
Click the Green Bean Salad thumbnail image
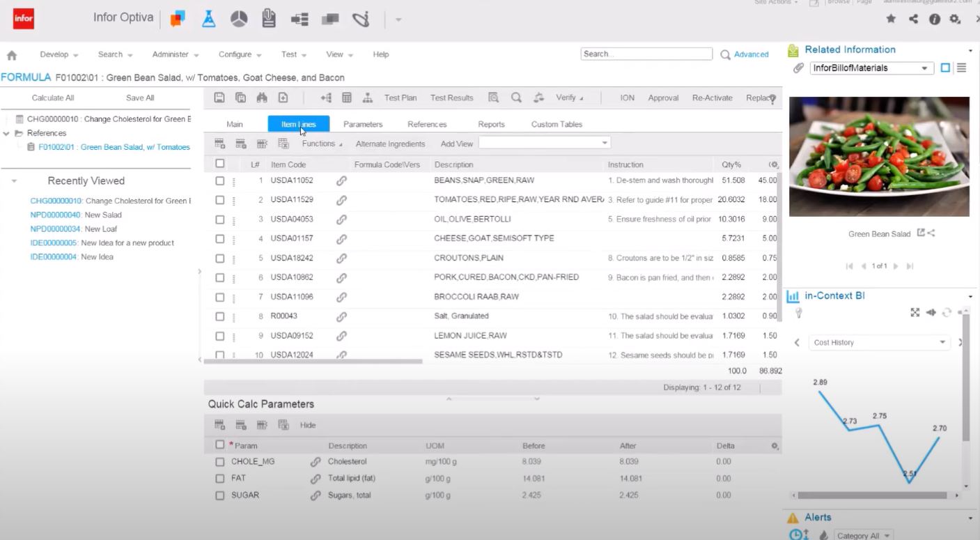coord(878,156)
